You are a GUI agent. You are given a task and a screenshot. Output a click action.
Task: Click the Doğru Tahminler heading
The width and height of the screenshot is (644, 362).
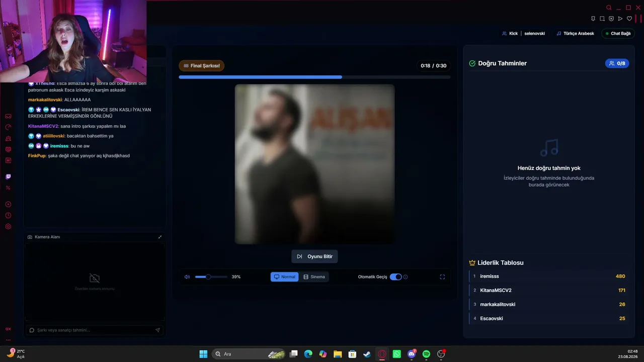pyautogui.click(x=503, y=63)
